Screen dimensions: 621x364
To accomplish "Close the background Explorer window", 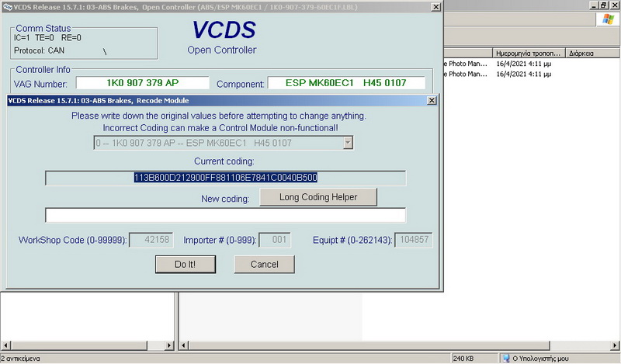I will 614,5.
